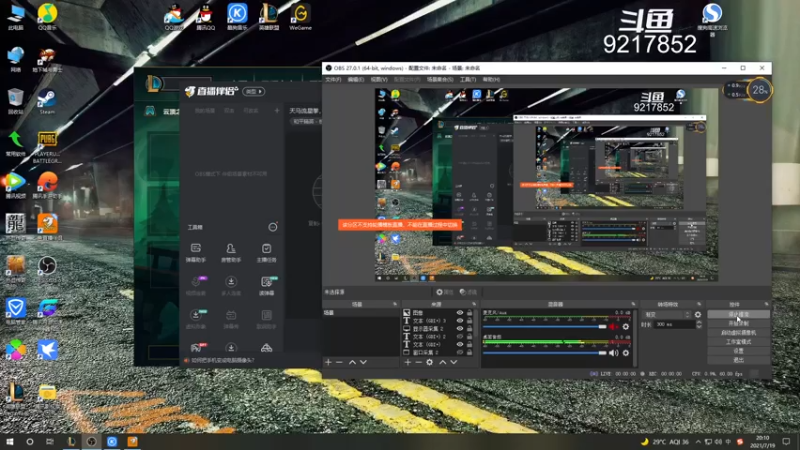800x450 pixels.
Task: Unmute the Mic/Aux audio channel
Action: 614,327
